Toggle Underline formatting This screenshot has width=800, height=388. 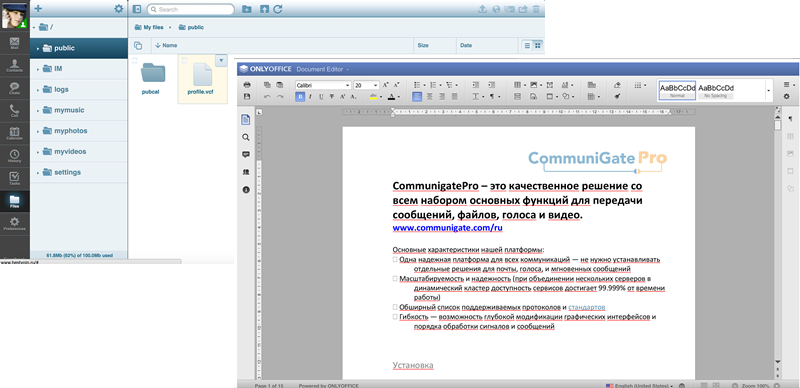click(x=321, y=96)
